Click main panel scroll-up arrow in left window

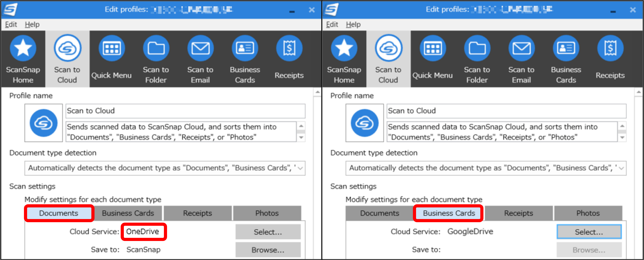pyautogui.click(x=318, y=92)
